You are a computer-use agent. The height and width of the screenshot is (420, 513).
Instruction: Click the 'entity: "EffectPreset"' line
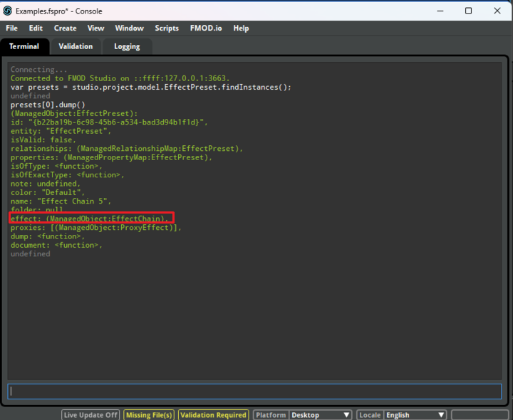(x=61, y=131)
